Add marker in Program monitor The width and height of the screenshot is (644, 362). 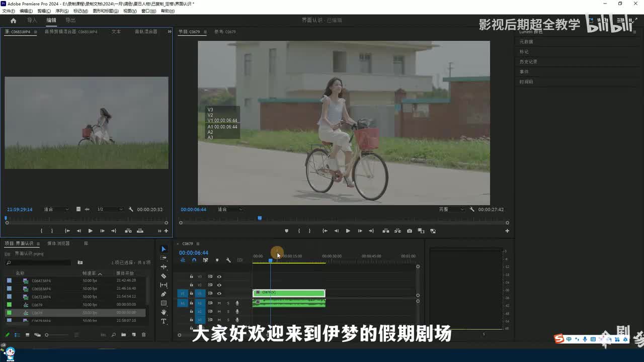(287, 231)
